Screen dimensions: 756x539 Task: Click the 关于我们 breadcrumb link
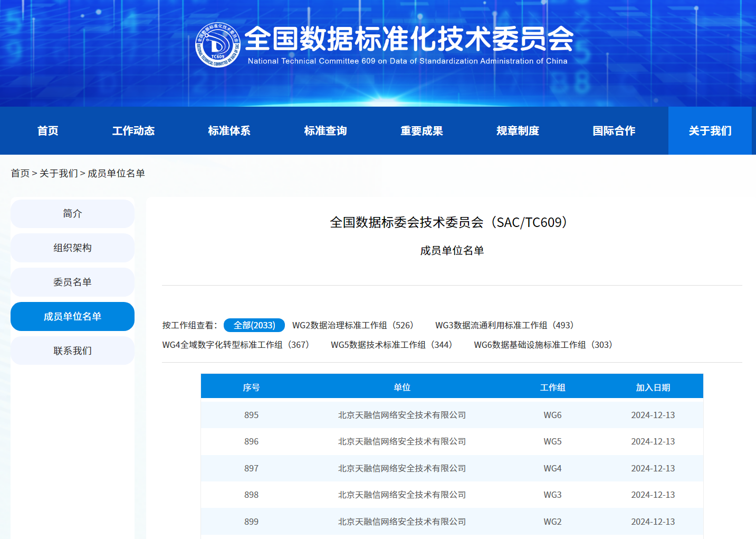coord(59,174)
